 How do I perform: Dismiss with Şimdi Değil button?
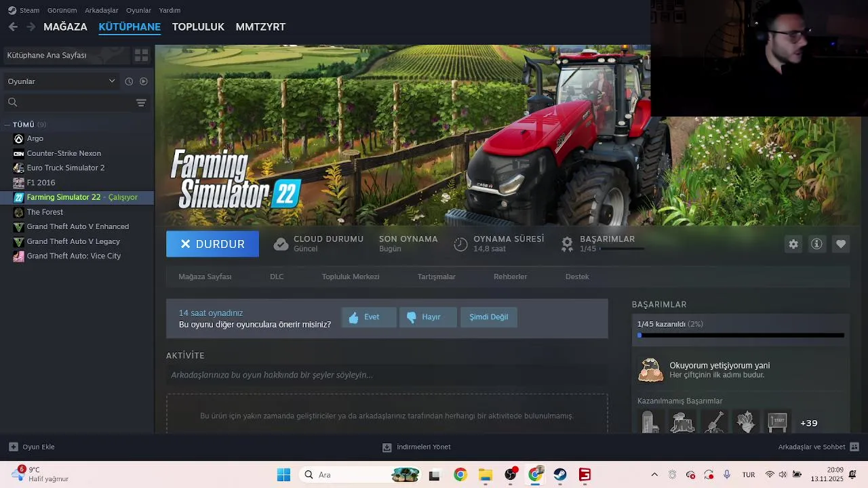pyautogui.click(x=489, y=317)
